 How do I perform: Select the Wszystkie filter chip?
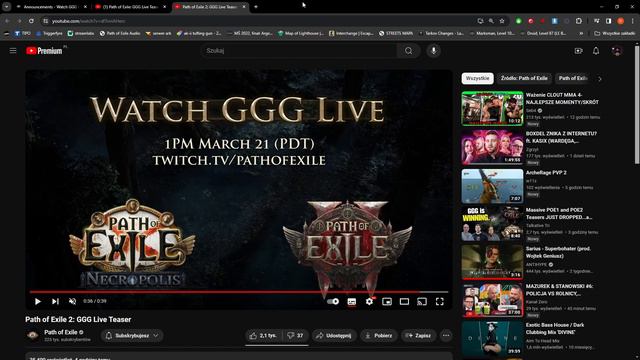tap(478, 78)
